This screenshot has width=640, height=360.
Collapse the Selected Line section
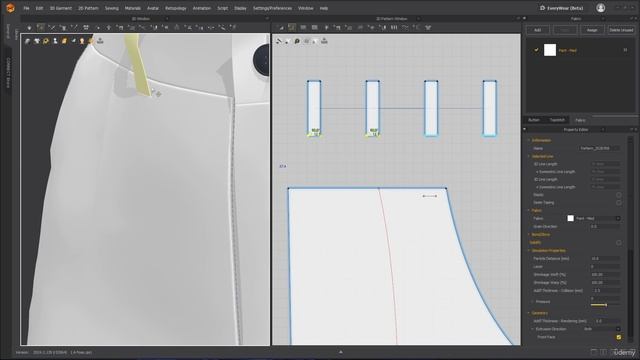tap(529, 156)
